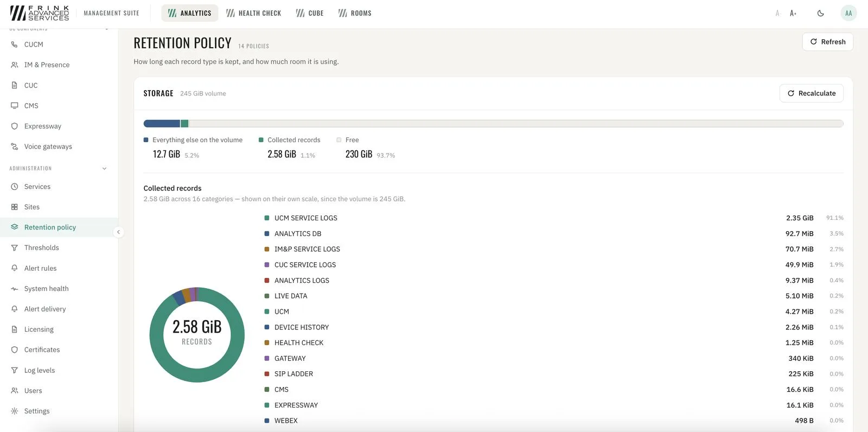The width and height of the screenshot is (868, 432).
Task: Click the CUCM phone icon in sidebar
Action: point(15,45)
